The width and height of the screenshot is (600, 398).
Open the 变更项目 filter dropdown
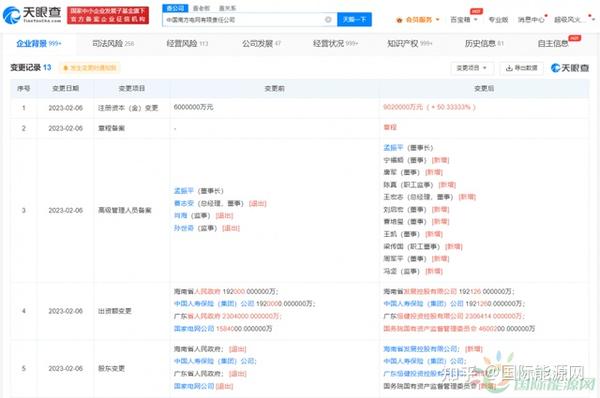pos(472,68)
